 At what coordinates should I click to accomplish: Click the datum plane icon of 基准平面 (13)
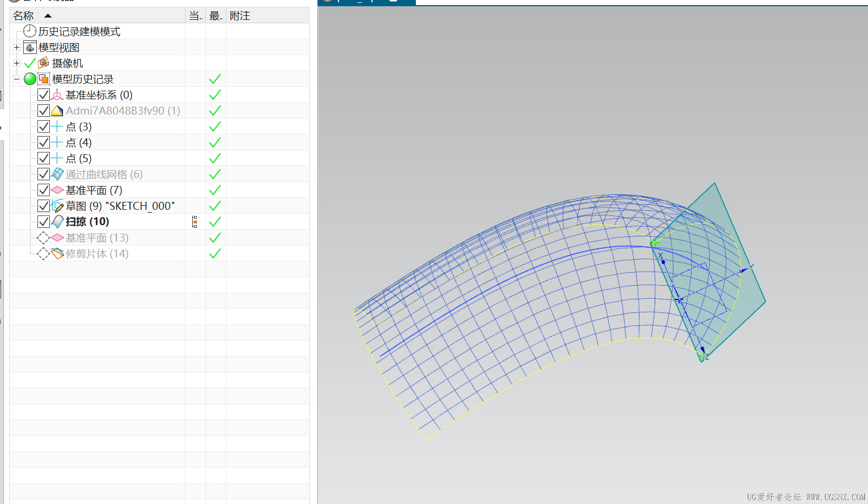pos(57,238)
